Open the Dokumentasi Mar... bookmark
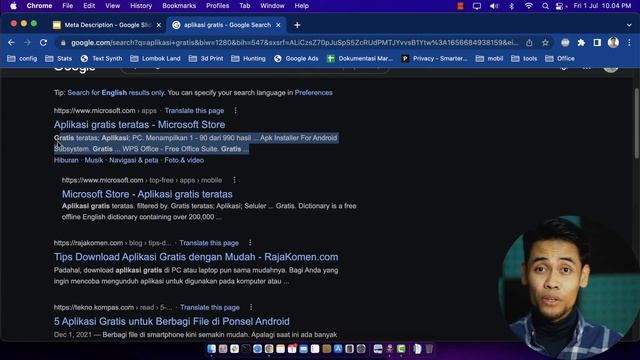640x360 pixels. (x=360, y=59)
